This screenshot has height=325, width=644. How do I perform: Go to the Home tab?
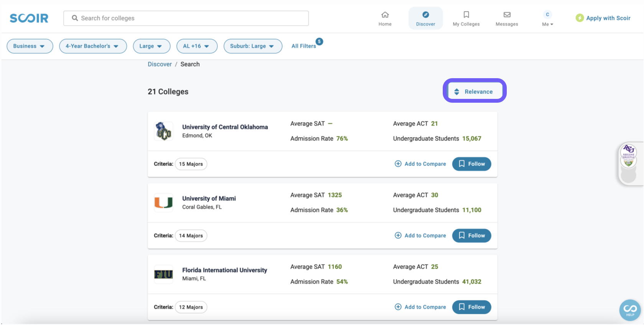[x=385, y=18]
